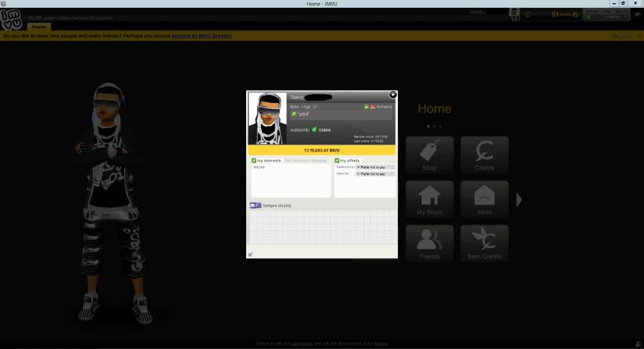Open the Earn Credits tile
This screenshot has height=349, width=644.
point(484,243)
